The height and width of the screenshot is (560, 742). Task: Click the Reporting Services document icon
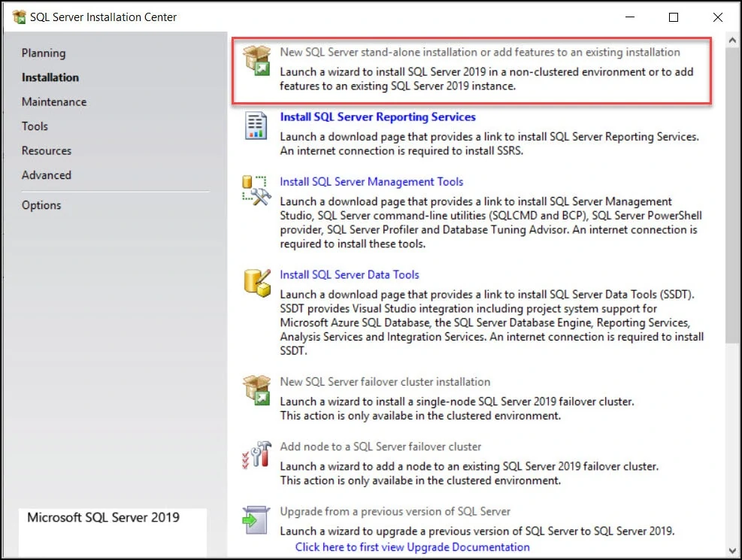[256, 126]
